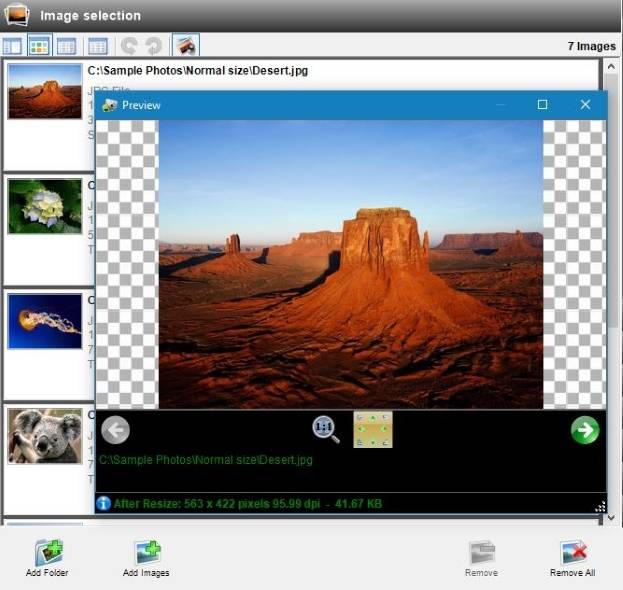Click the green file path text in Preview
Viewport: 623px width, 590px height.
point(205,460)
